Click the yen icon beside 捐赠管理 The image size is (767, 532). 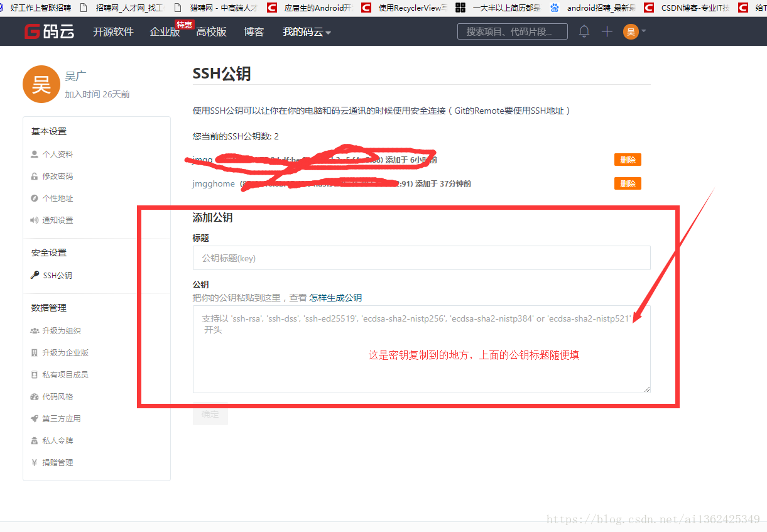(x=34, y=463)
